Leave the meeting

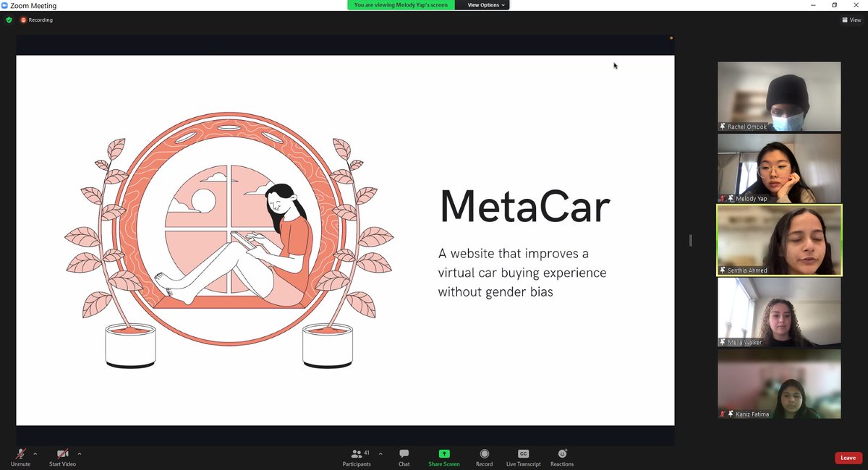tap(848, 458)
